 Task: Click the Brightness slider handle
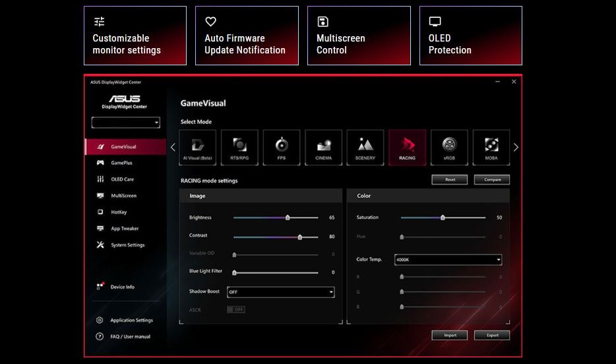click(288, 218)
